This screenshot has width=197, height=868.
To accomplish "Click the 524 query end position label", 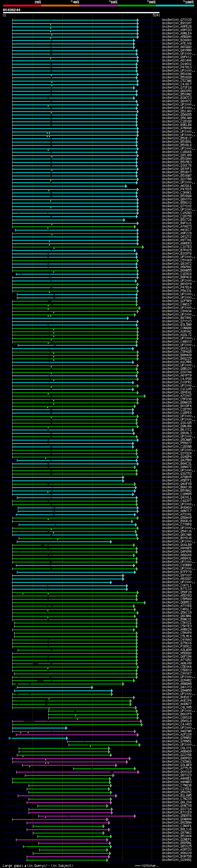I will coord(155,15).
